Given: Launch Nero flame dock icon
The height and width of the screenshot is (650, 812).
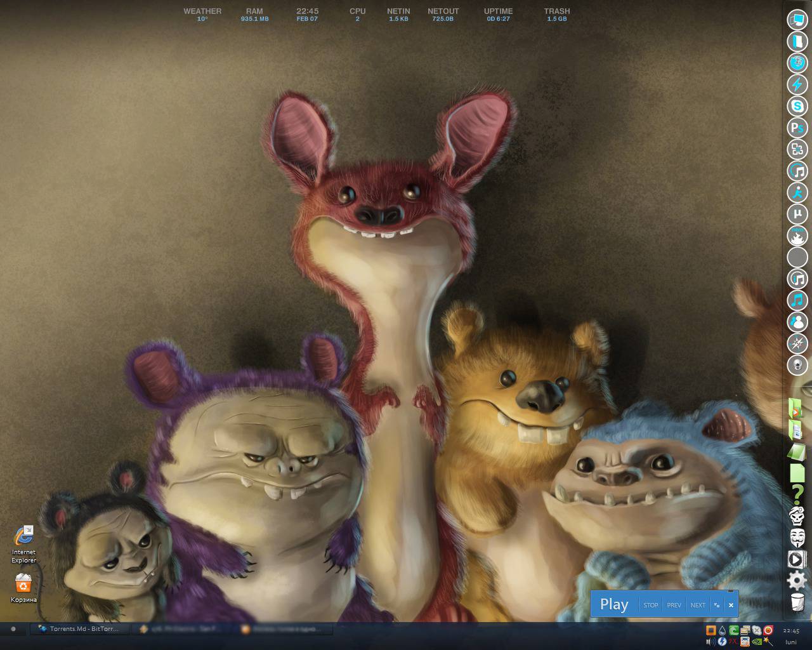Looking at the screenshot, I should coord(797,235).
